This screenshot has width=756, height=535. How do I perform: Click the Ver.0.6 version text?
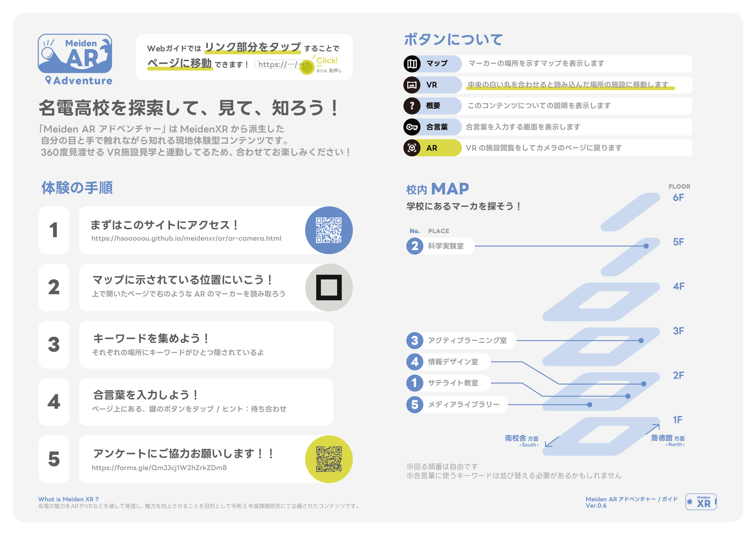point(596,506)
